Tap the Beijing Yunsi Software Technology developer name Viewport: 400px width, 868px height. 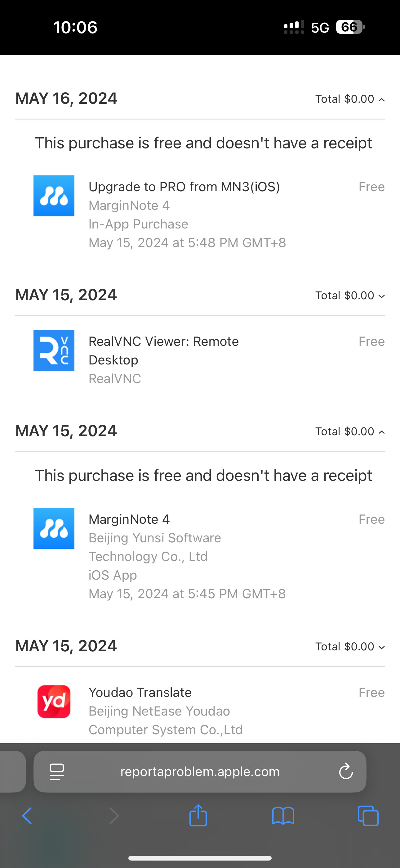155,547
